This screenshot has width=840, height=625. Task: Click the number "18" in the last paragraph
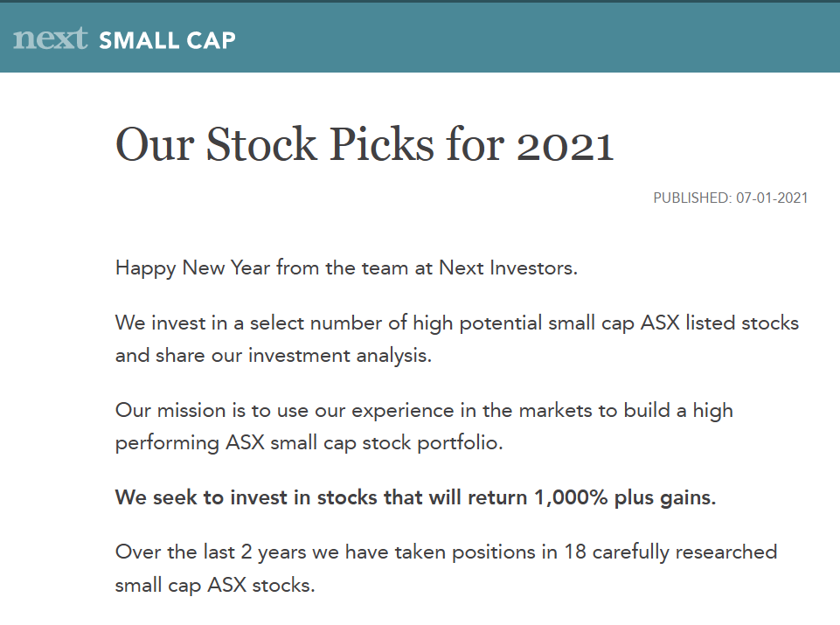click(x=575, y=552)
